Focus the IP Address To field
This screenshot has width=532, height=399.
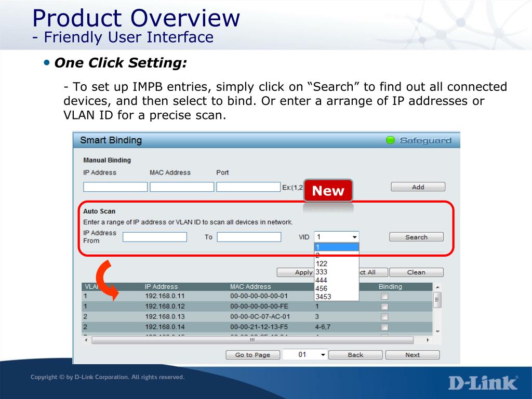point(249,237)
